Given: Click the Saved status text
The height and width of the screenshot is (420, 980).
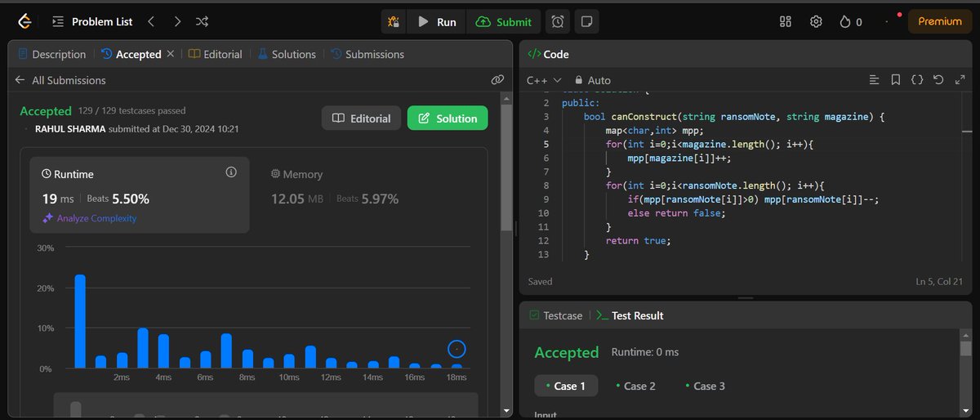Looking at the screenshot, I should point(540,281).
